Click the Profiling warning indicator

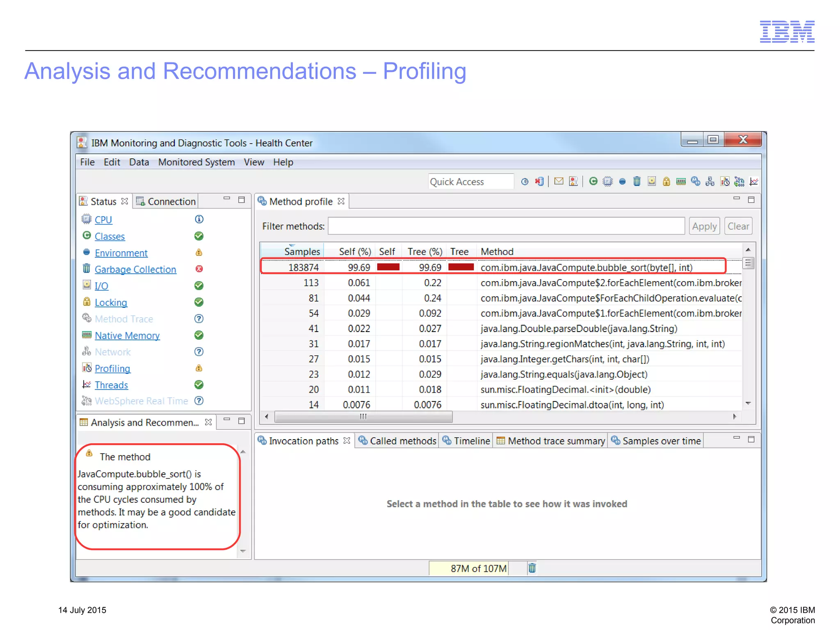(199, 368)
